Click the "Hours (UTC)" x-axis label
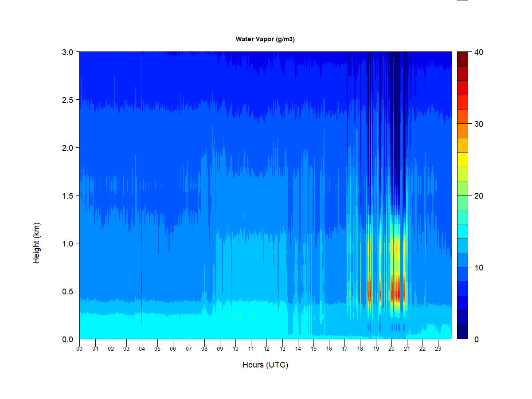The height and width of the screenshot is (399, 532). [265, 365]
